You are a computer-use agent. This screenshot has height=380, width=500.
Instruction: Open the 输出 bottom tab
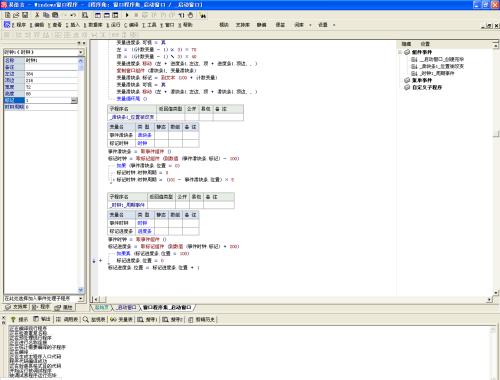[x=42, y=319]
